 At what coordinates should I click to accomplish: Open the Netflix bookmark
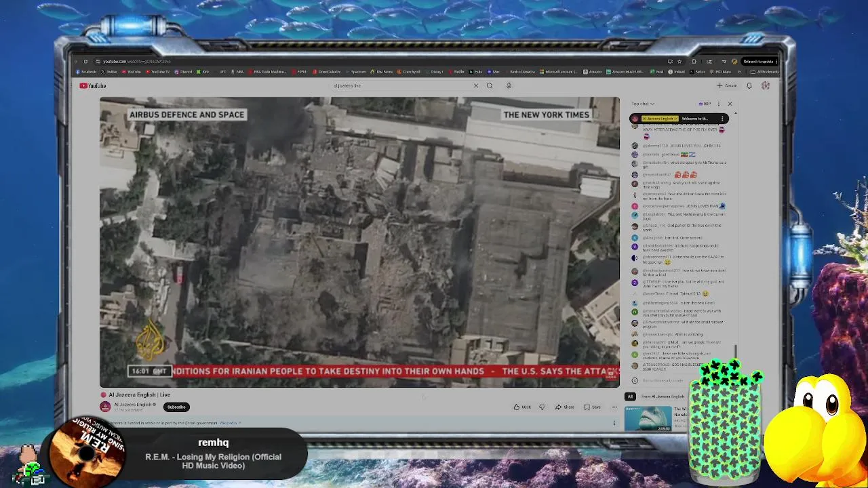tap(456, 72)
